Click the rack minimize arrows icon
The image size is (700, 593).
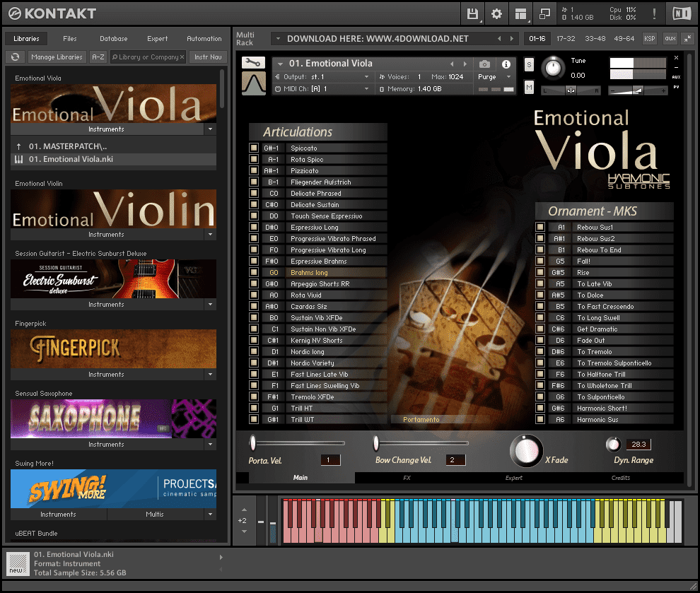(687, 38)
